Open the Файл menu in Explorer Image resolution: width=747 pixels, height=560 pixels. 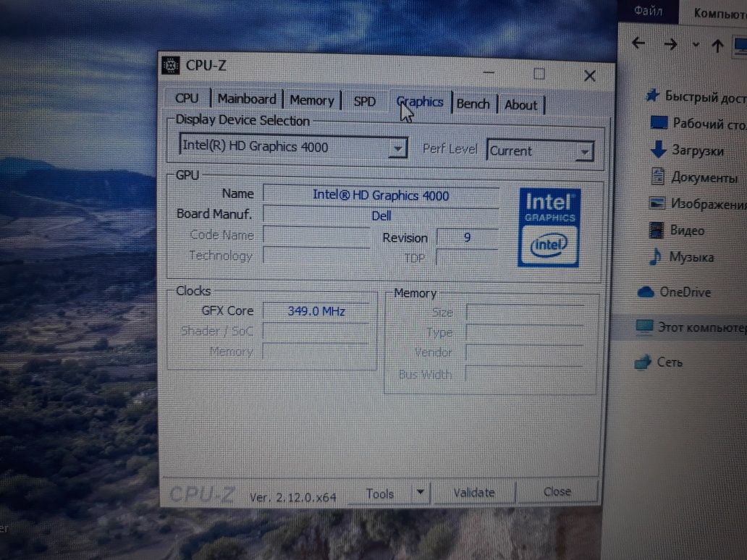pyautogui.click(x=648, y=11)
